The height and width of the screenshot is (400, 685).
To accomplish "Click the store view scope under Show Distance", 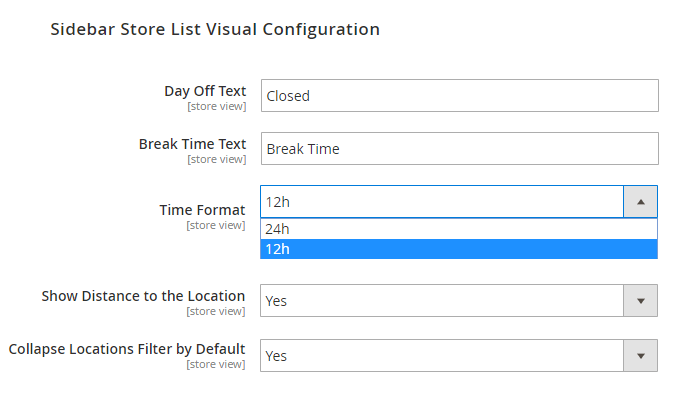I will coord(216,311).
